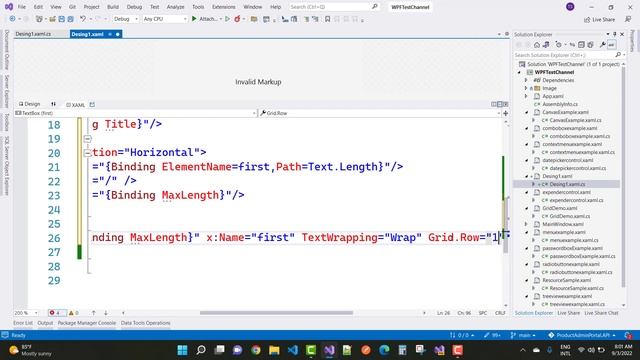Image resolution: width=640 pixels, height=360 pixels.
Task: Click ProductAdminPortalAPI in status bar
Action: pyautogui.click(x=582, y=335)
